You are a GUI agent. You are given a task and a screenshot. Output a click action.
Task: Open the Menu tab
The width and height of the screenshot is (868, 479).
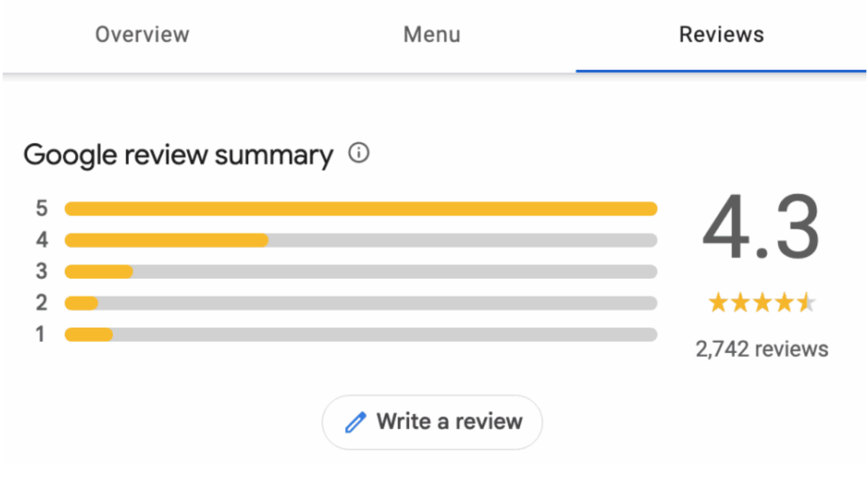432,35
